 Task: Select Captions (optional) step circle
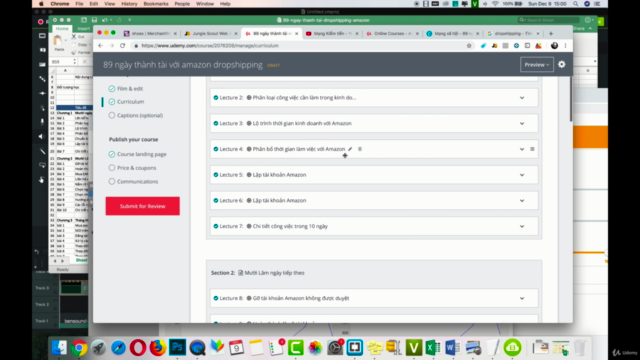coord(112,116)
